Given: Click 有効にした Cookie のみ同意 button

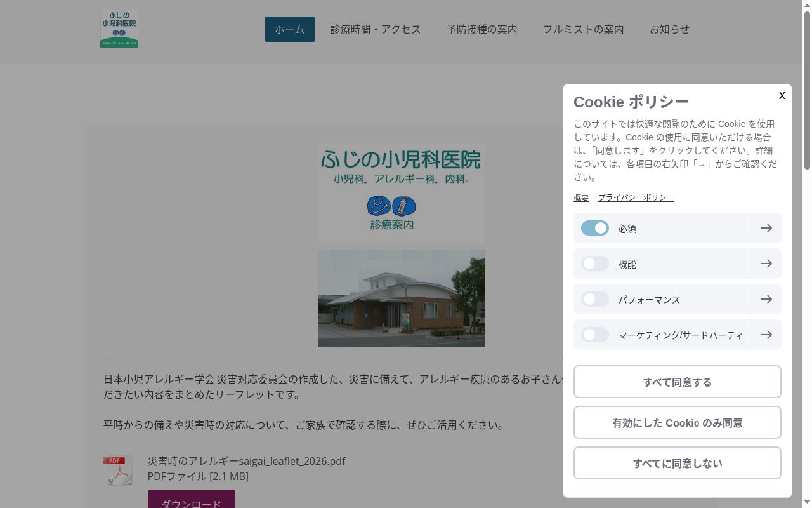Looking at the screenshot, I should tap(678, 422).
